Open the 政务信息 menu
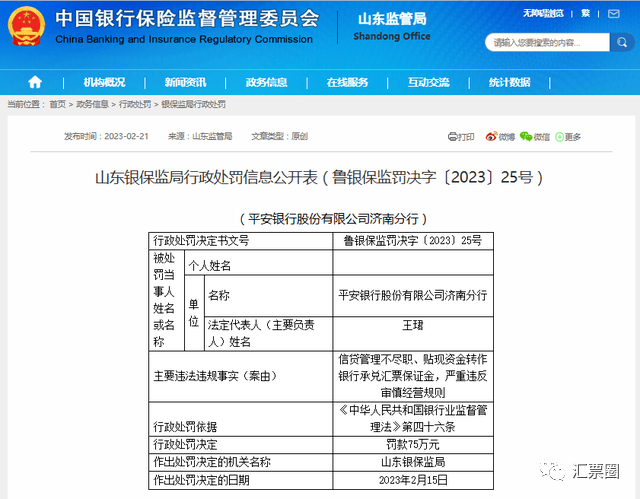This screenshot has width=640, height=499. pyautogui.click(x=267, y=82)
